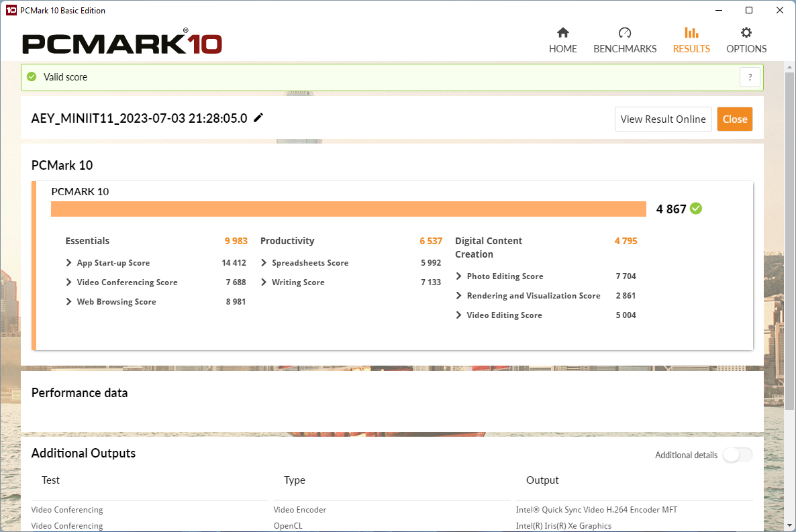Click the Digital Content Creation heading

pos(489,248)
